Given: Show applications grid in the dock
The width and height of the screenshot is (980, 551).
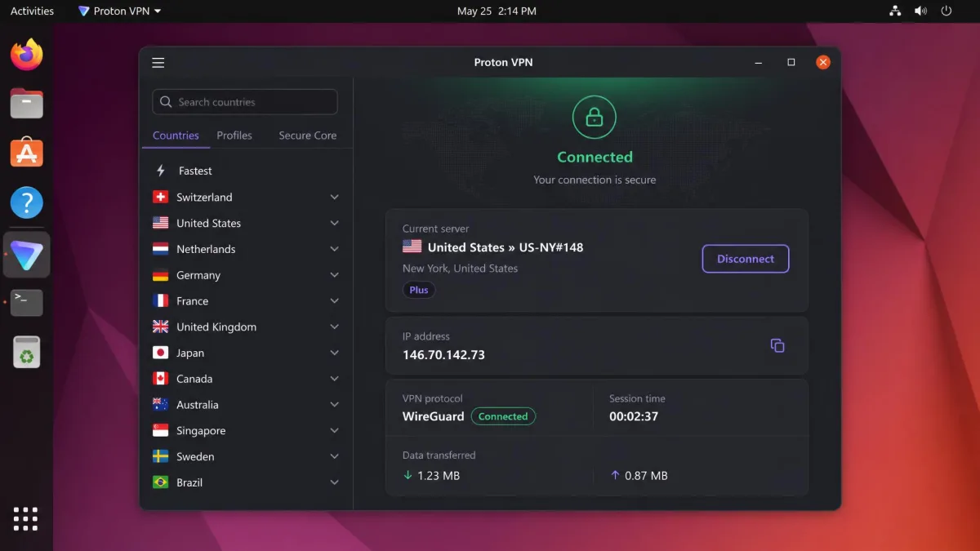Looking at the screenshot, I should click(x=25, y=518).
